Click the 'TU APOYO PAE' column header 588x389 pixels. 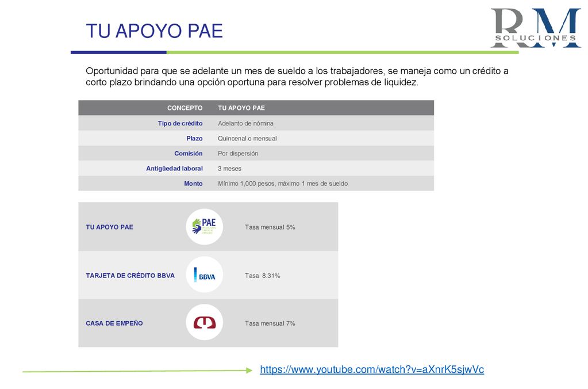coord(241,108)
